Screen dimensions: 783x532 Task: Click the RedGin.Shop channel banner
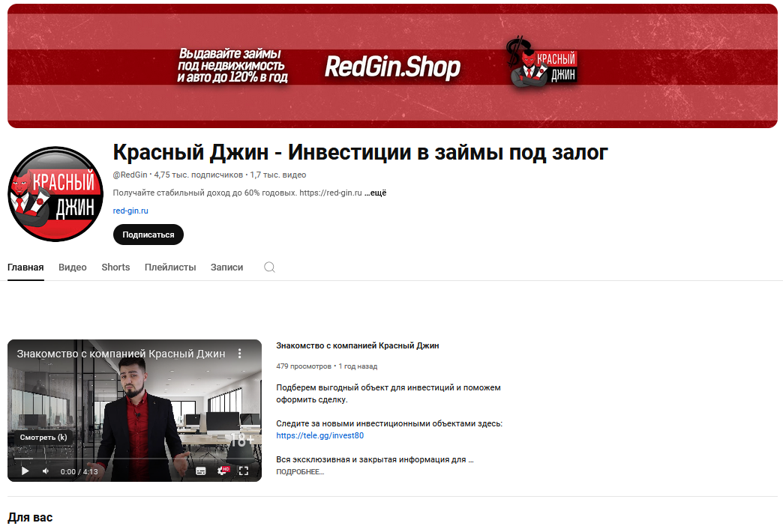[x=392, y=66]
